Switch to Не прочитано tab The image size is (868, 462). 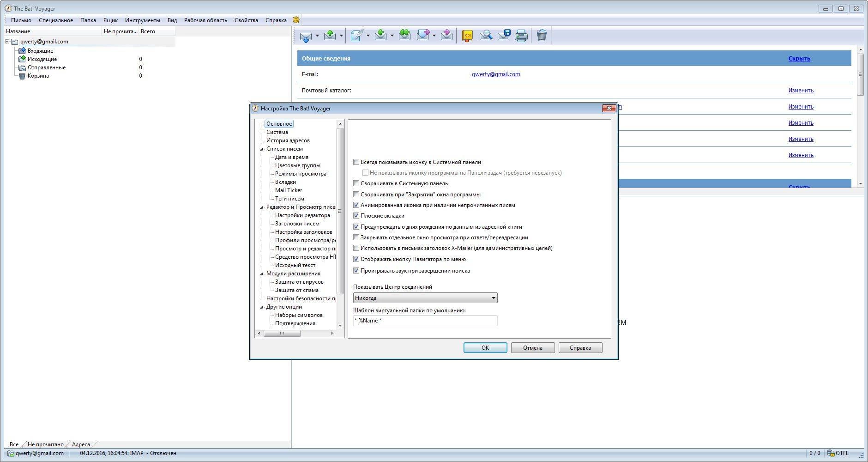coord(45,444)
